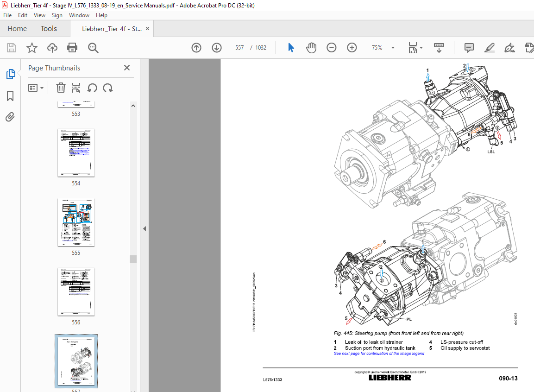Click the '1032' total page count
The height and width of the screenshot is (392, 534).
pyautogui.click(x=261, y=48)
